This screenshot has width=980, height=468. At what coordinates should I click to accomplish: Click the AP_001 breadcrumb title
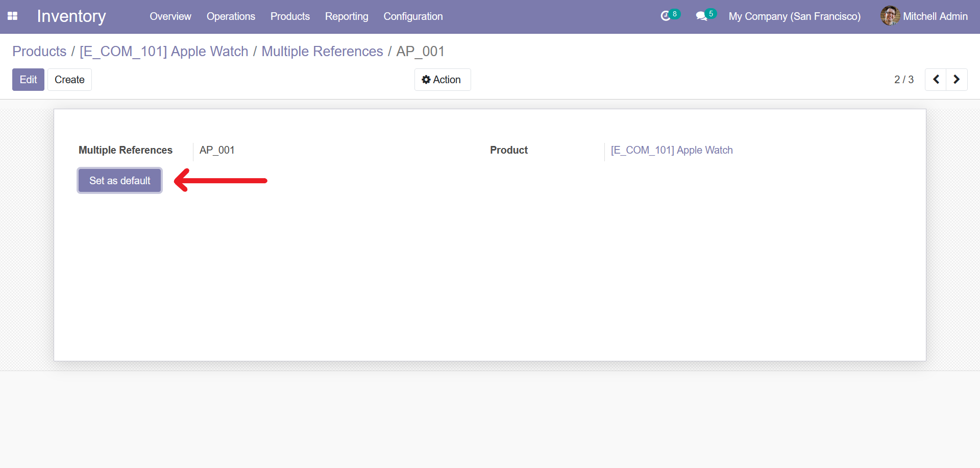click(420, 52)
